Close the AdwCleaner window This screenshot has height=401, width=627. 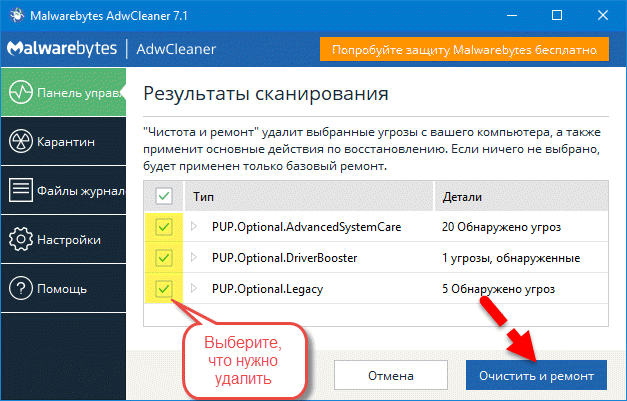point(603,15)
